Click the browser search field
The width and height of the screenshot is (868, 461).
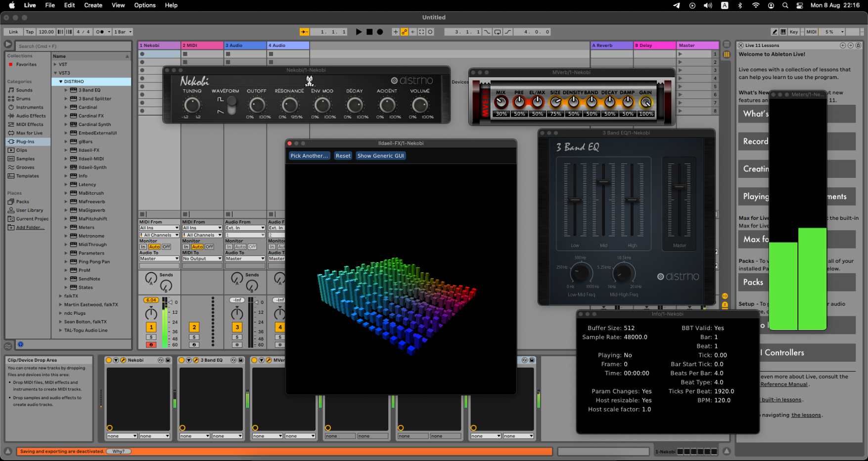pos(73,46)
